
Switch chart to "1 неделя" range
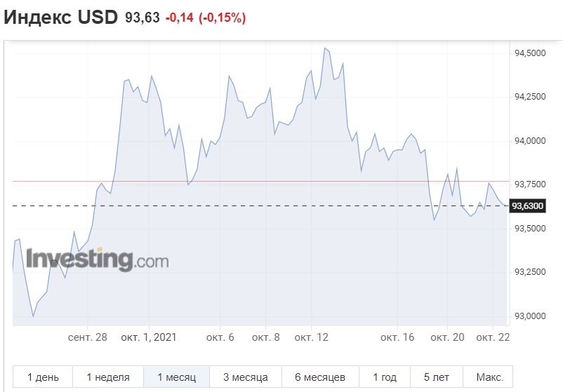coord(108,377)
